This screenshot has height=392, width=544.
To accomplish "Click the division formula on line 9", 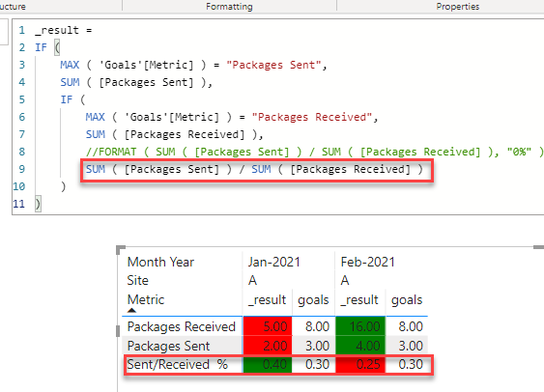I will coord(254,169).
